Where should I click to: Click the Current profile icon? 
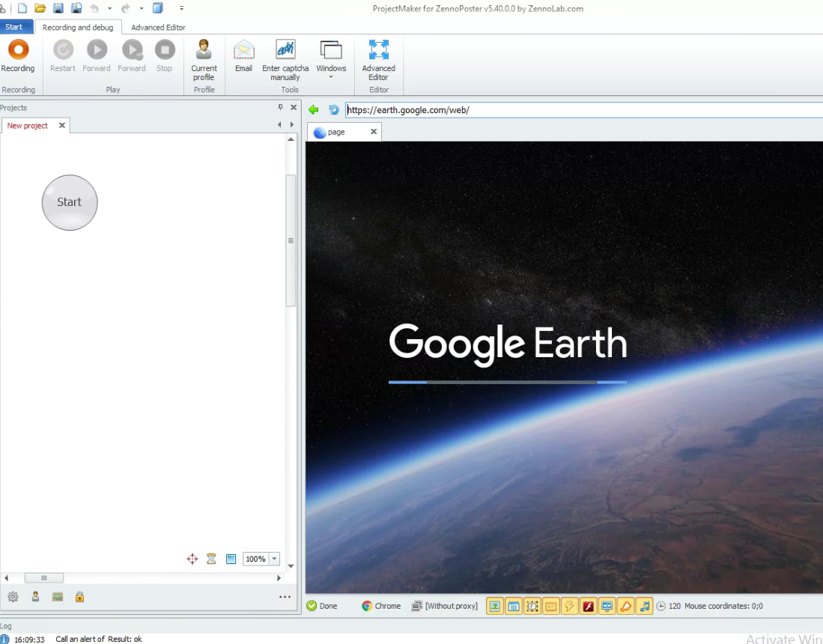pyautogui.click(x=204, y=51)
